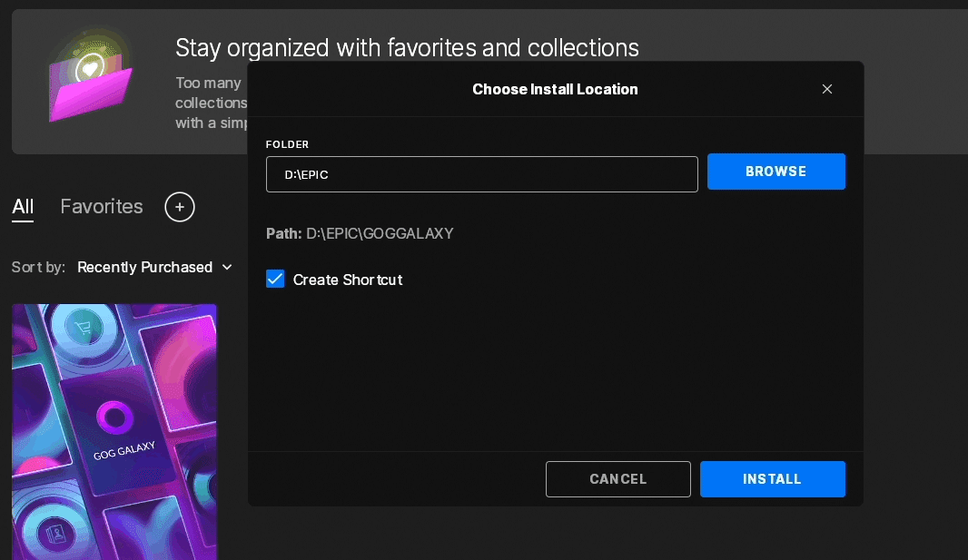Screen dimensions: 968x560
Task: Click the Browse button
Action: tap(776, 172)
